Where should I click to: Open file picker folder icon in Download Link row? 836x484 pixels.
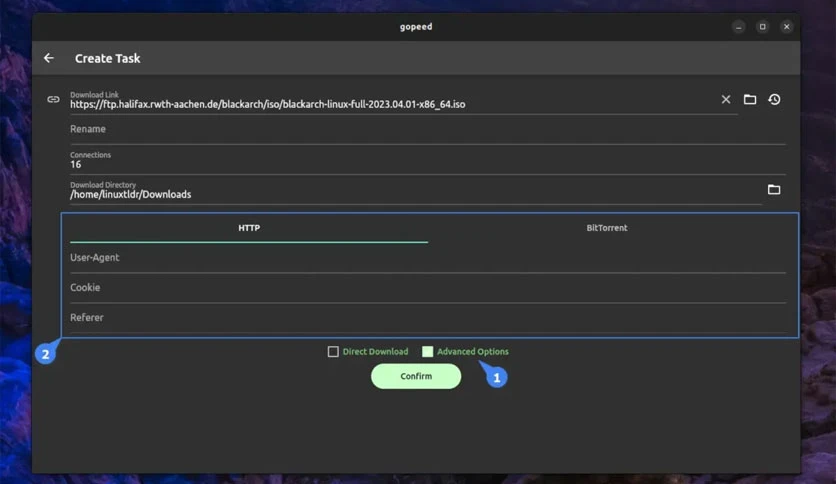[x=750, y=99]
